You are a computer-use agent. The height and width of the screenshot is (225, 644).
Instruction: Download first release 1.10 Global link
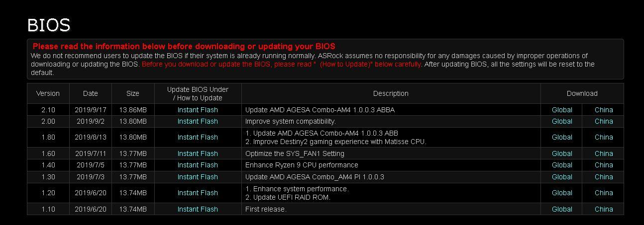click(562, 209)
